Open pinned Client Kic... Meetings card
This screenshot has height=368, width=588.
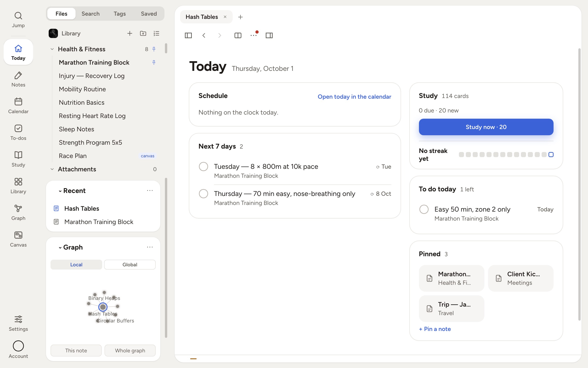(x=520, y=278)
